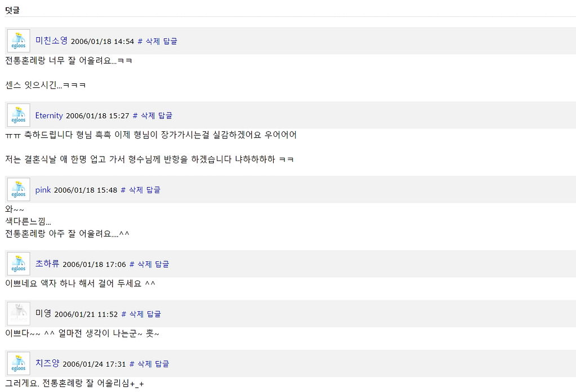
Task: Delete 미친소영's comment
Action: (153, 41)
